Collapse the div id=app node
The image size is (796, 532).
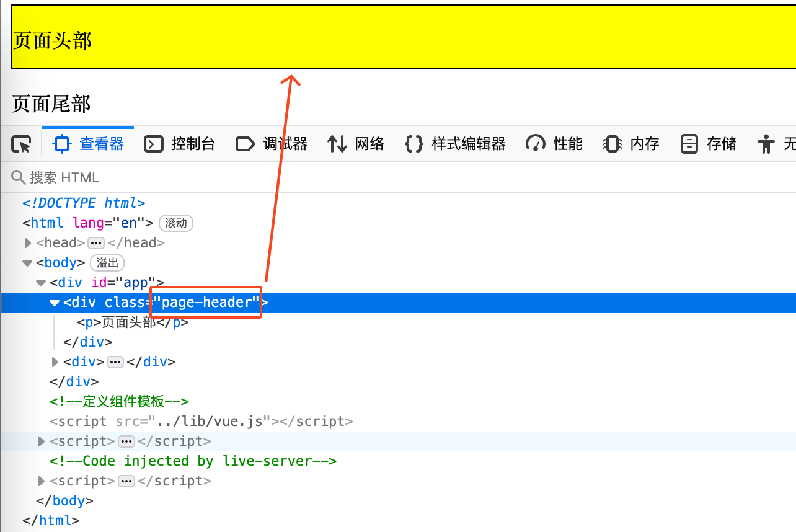tap(41, 283)
